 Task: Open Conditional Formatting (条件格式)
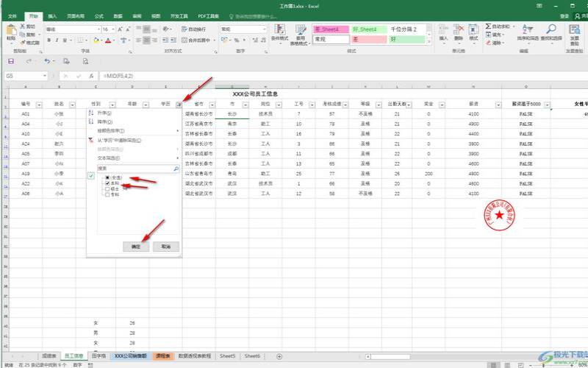(280, 35)
